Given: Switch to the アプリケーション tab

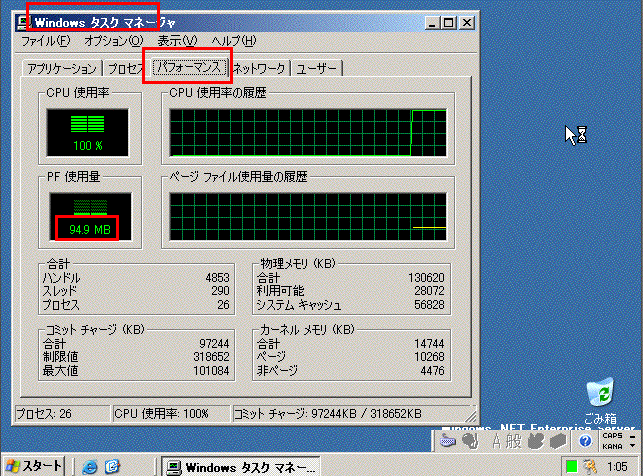Looking at the screenshot, I should (61, 69).
